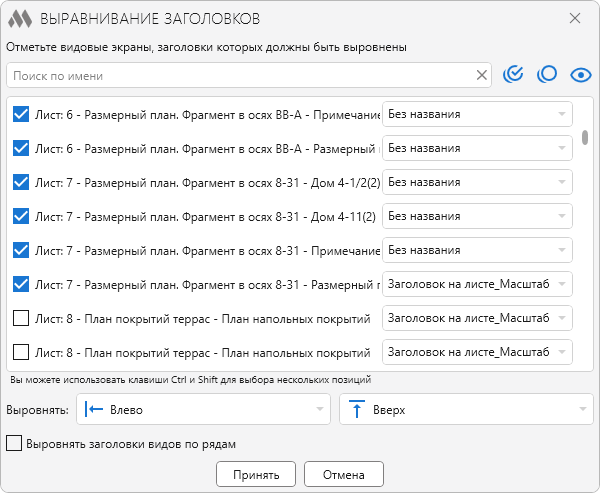The height and width of the screenshot is (493, 600).
Task: Click the check-all viewports icon
Action: click(513, 74)
